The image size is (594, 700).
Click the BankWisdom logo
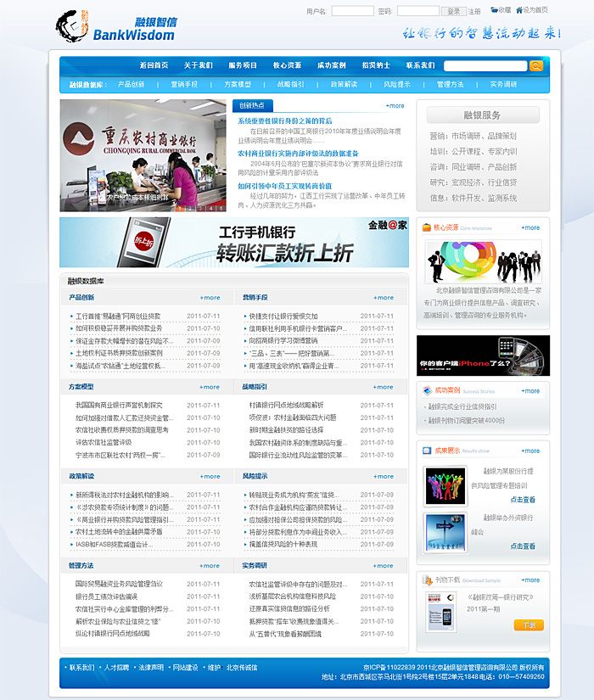[116, 27]
